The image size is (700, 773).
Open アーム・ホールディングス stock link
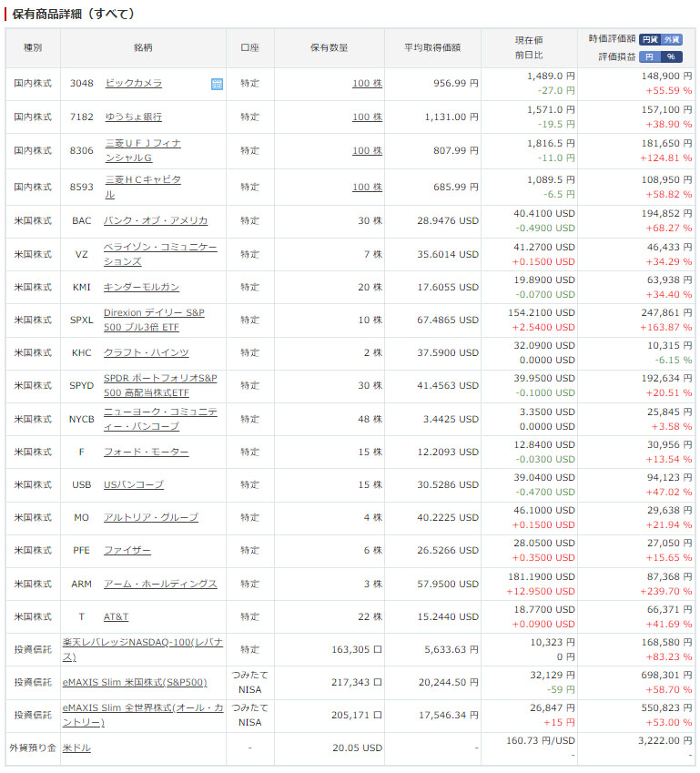[x=159, y=584]
